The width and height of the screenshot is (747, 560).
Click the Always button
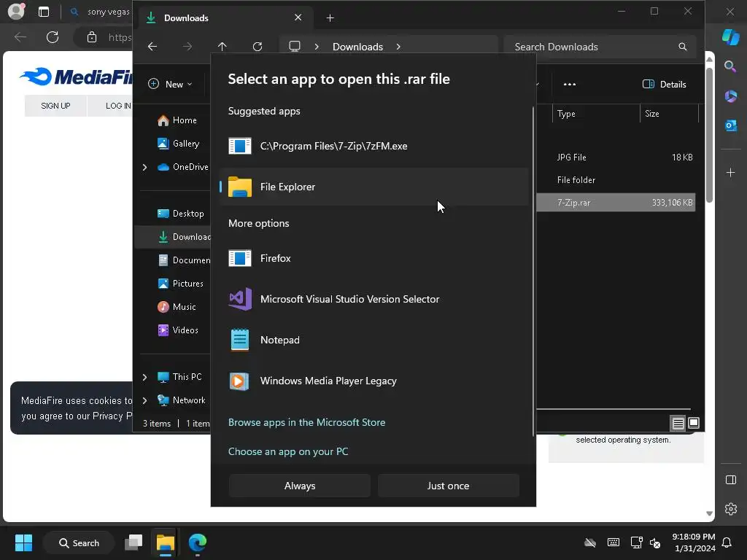coord(300,486)
